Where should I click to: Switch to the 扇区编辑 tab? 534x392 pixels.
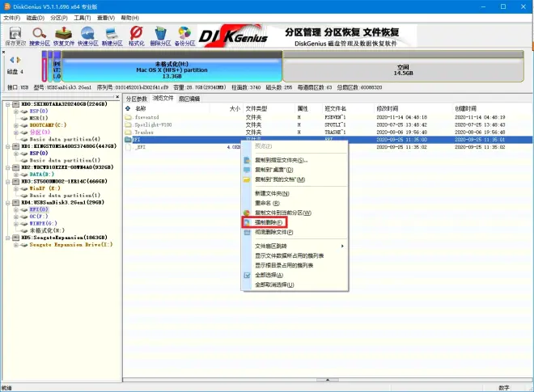tap(189, 99)
